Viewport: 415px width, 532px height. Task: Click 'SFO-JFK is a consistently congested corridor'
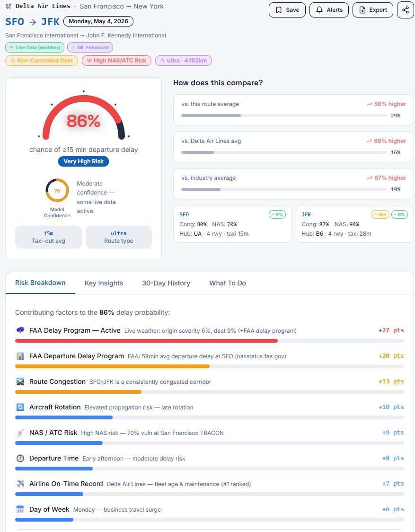coord(150,382)
